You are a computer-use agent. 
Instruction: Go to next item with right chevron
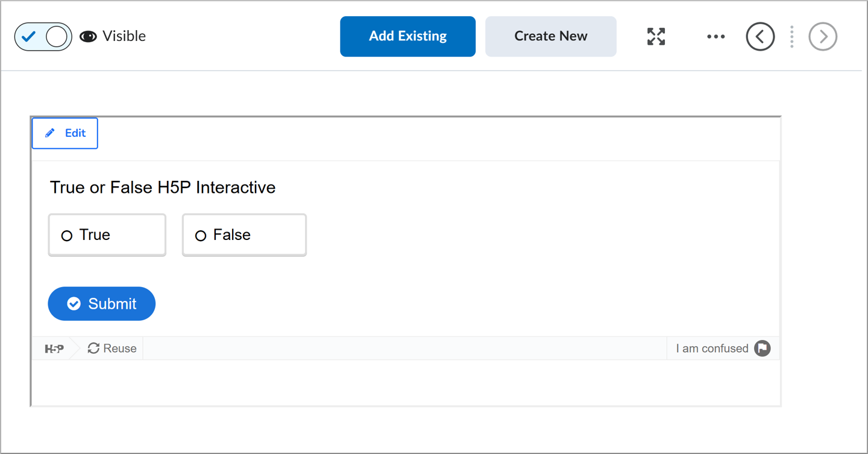click(x=823, y=37)
